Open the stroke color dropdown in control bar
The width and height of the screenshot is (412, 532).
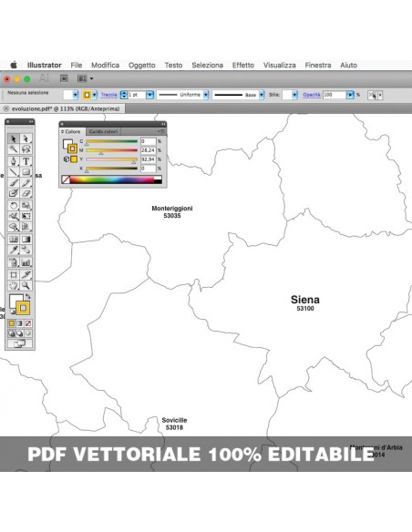[x=95, y=95]
